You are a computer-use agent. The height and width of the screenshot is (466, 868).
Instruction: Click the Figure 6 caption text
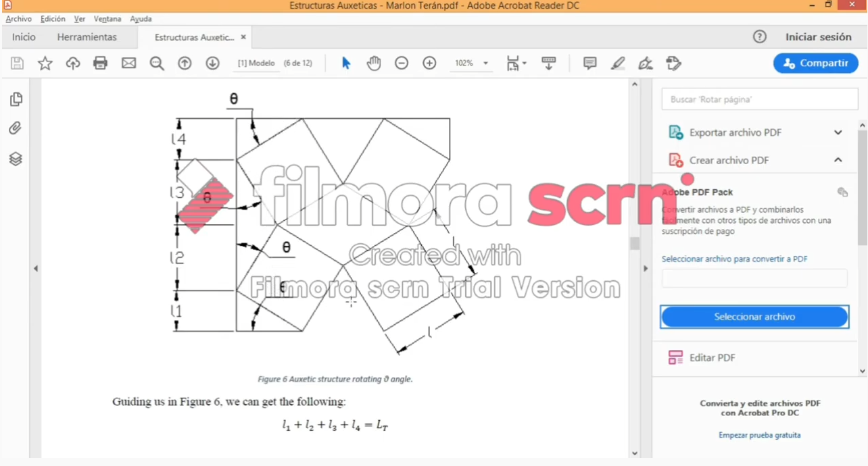335,380
